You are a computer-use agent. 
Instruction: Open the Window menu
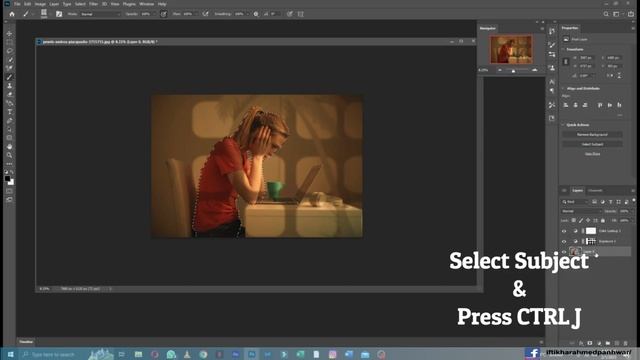click(x=147, y=4)
